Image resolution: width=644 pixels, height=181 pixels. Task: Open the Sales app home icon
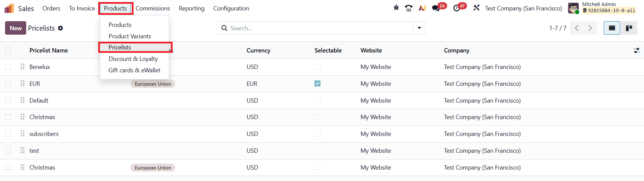pos(9,8)
